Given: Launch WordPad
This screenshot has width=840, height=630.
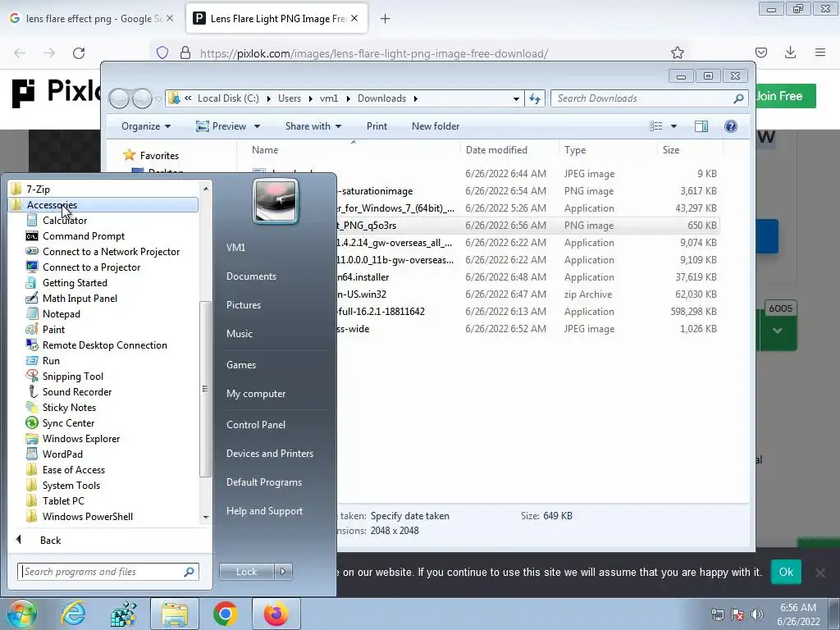Looking at the screenshot, I should [x=62, y=454].
